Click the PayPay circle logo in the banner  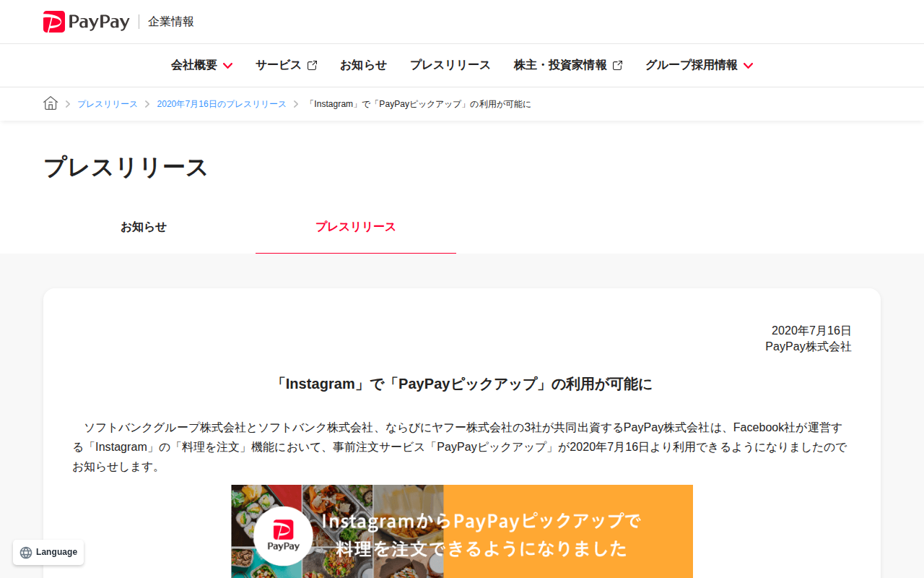[283, 536]
